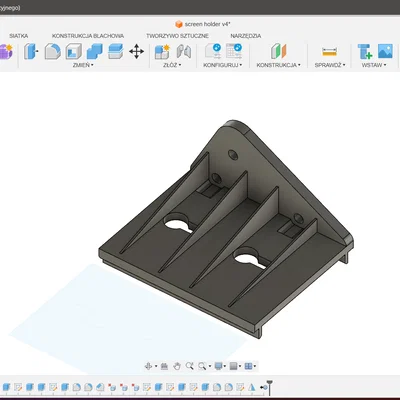
Task: Open the Display Settings dropdown arrow
Action: (x=225, y=366)
